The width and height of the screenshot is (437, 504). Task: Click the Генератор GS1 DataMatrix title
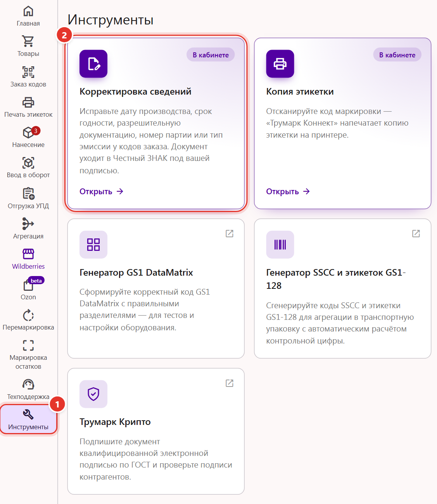136,273
